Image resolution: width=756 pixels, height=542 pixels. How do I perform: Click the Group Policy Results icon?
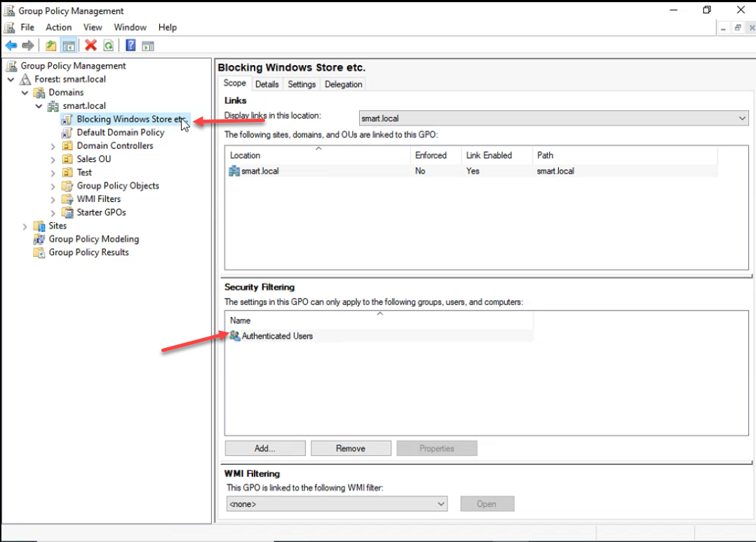pos(39,252)
